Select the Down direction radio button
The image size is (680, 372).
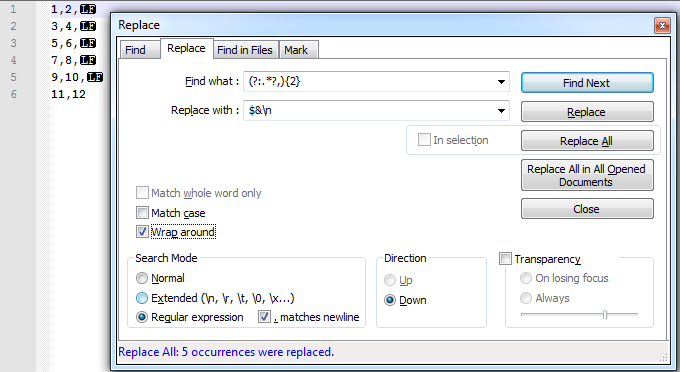pyautogui.click(x=390, y=300)
